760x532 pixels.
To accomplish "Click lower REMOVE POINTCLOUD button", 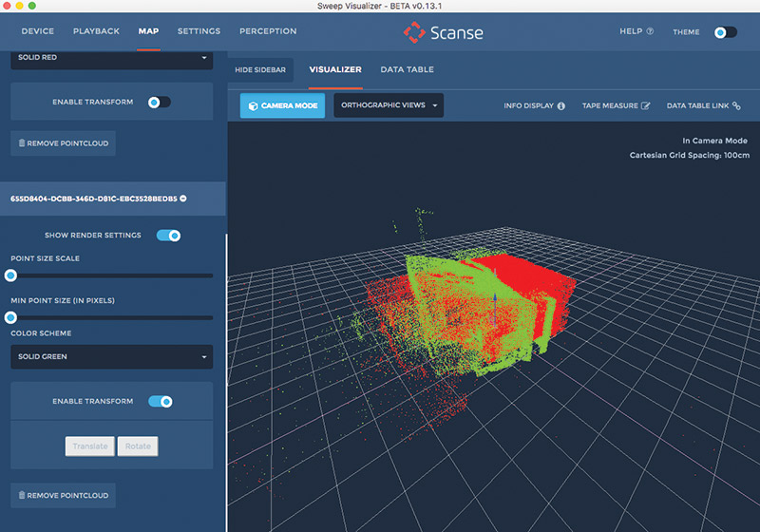I will pos(63,495).
